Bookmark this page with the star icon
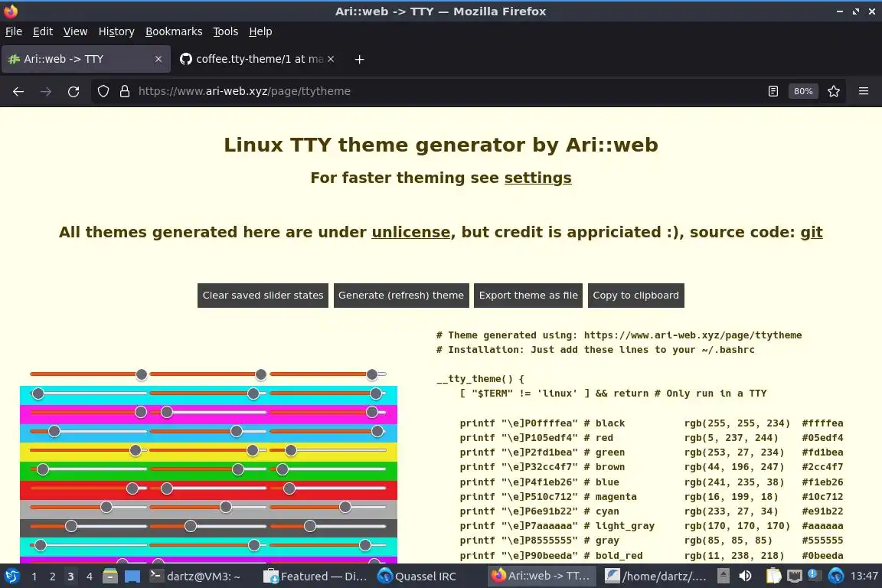Image resolution: width=882 pixels, height=588 pixels. (834, 91)
